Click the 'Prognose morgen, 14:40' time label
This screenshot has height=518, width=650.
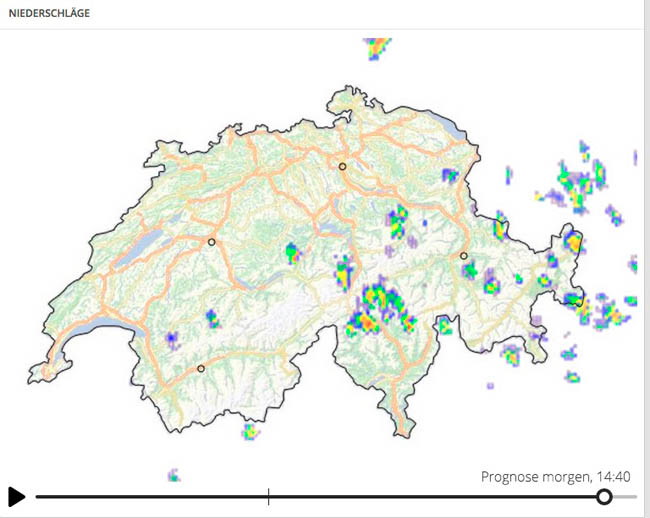[x=555, y=477]
